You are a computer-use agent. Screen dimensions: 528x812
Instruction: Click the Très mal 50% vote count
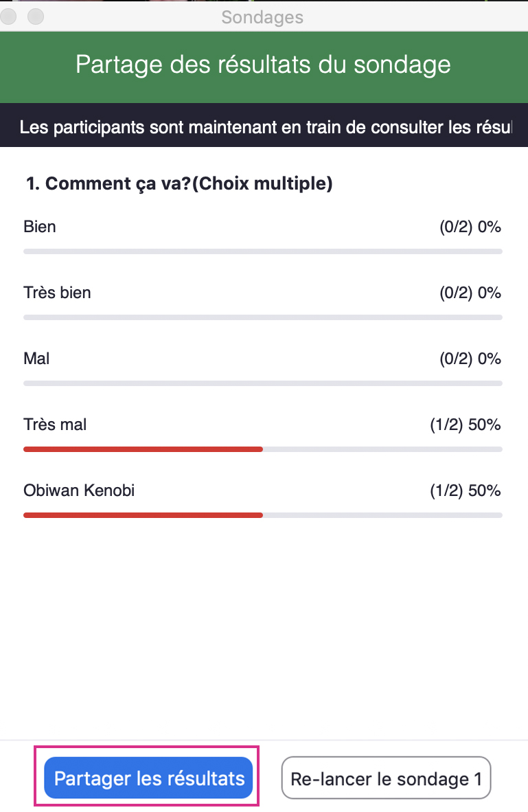coord(465,425)
